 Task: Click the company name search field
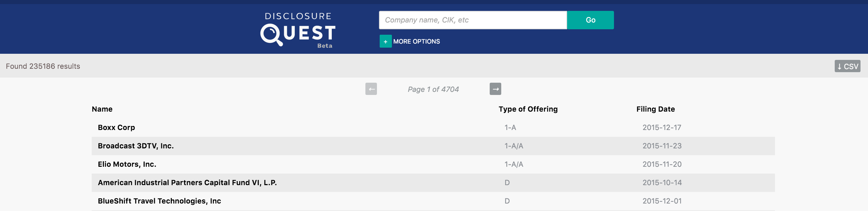tap(473, 20)
